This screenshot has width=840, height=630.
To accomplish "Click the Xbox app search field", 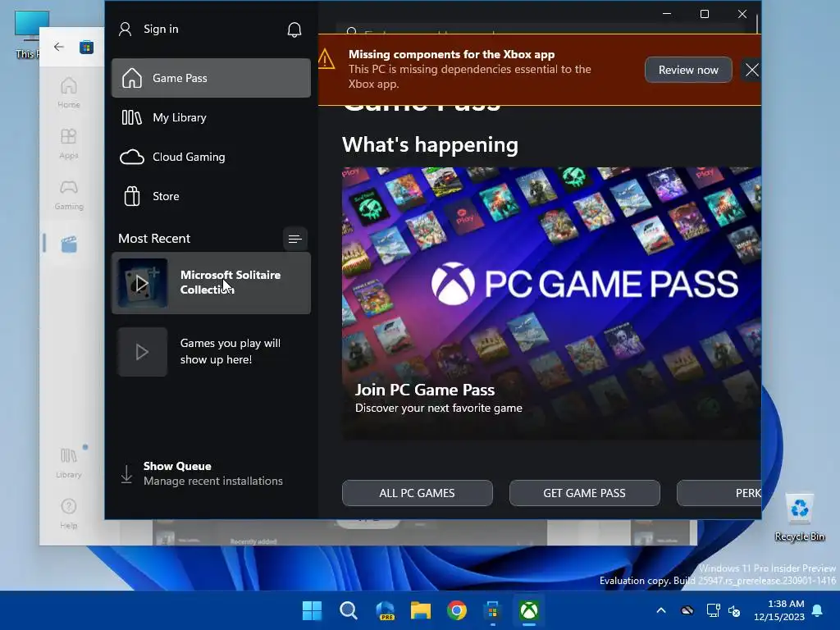I will (x=541, y=30).
